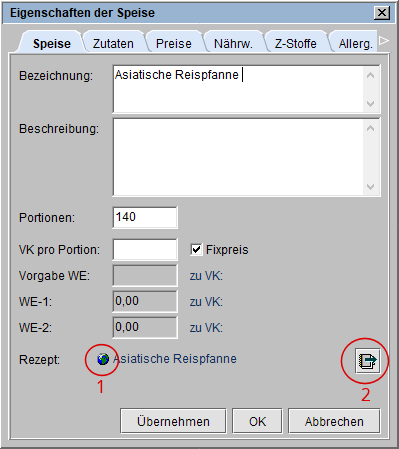Click the Bezeichnung scroll up arrow
This screenshot has height=449, width=399.
pos(370,76)
